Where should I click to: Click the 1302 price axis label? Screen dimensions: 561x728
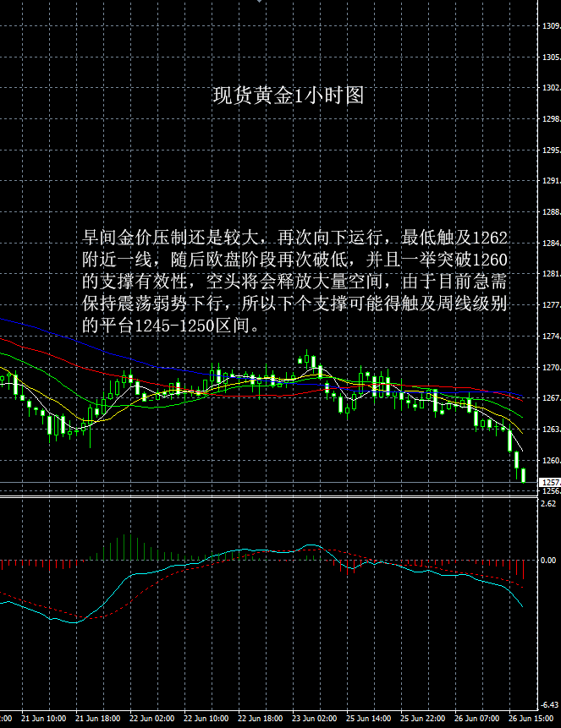551,88
